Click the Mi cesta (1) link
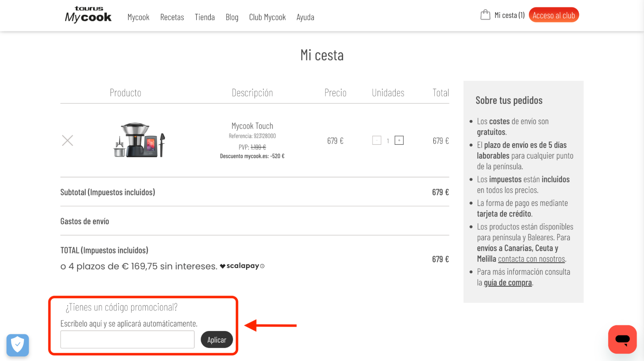644x361 pixels. point(509,15)
